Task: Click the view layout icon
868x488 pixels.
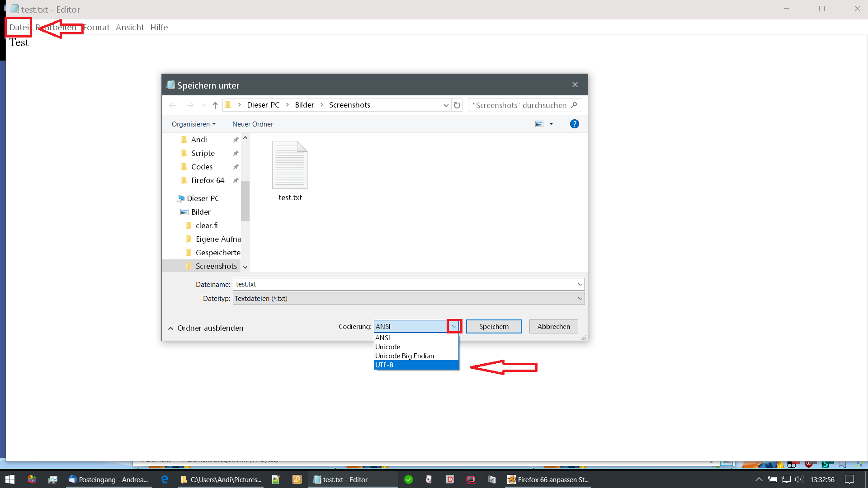Action: (539, 124)
